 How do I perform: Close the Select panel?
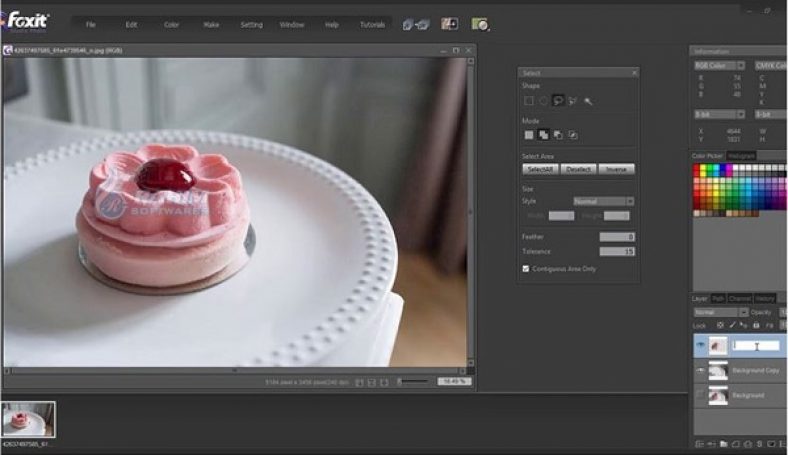[x=634, y=73]
